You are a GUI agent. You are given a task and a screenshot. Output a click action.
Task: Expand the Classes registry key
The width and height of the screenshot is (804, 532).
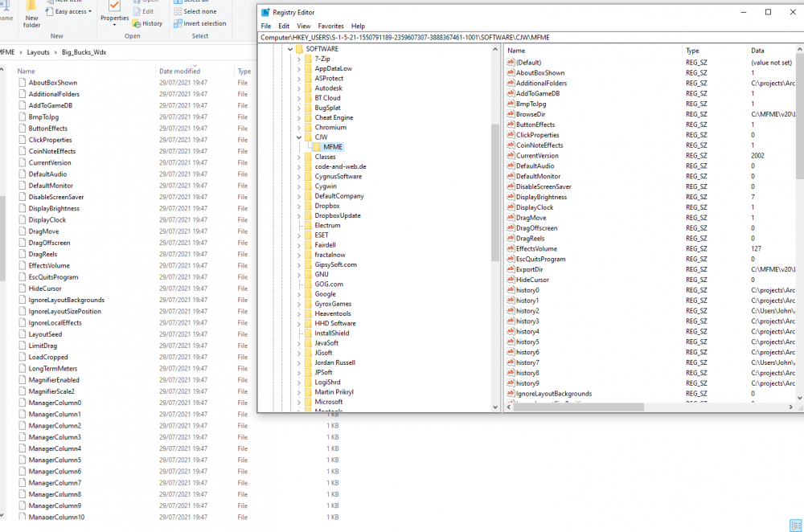299,157
